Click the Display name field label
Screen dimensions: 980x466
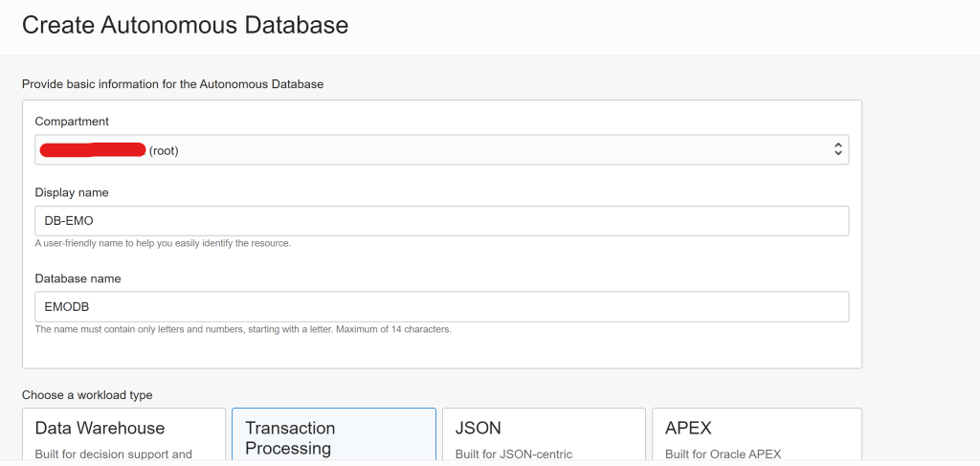(72, 192)
